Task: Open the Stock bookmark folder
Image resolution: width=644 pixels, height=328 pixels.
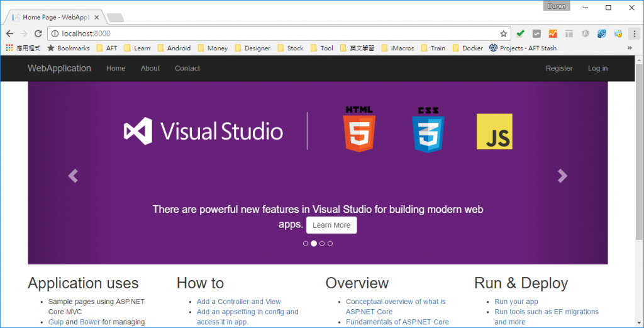Action: (291, 48)
